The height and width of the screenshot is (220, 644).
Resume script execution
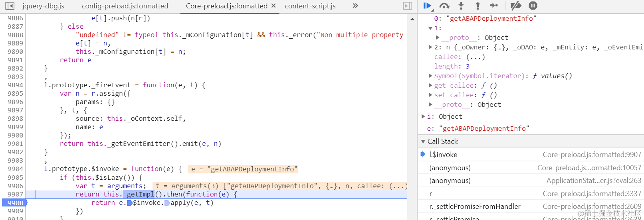tap(427, 6)
